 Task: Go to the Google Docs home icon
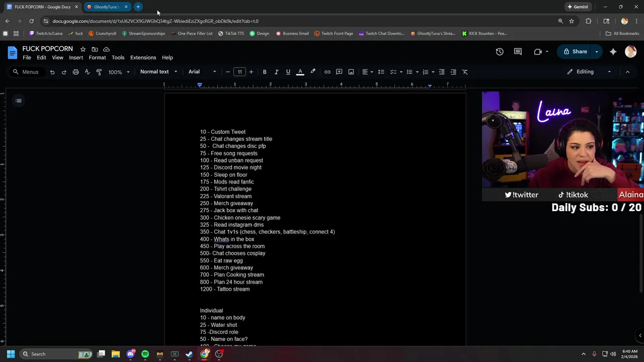pos(13,52)
